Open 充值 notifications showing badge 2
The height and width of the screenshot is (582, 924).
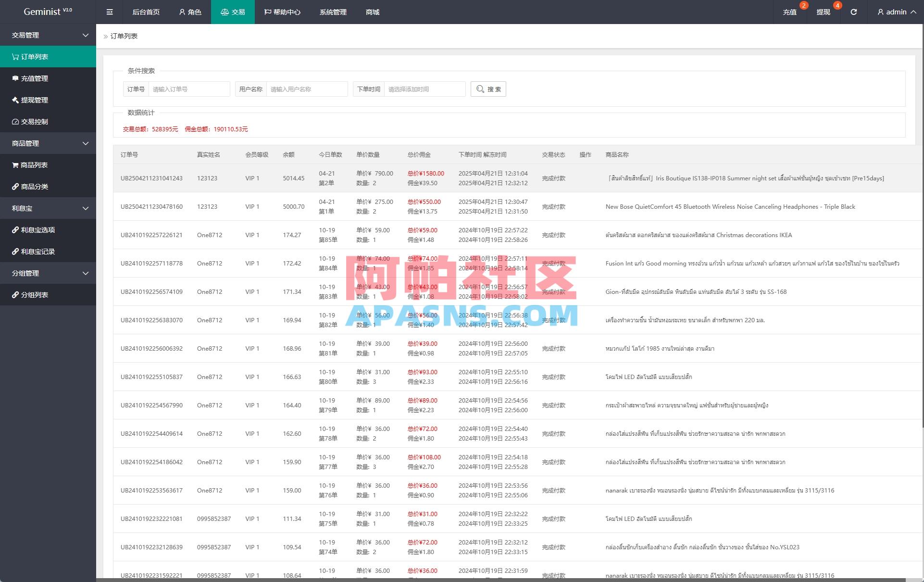pos(790,12)
